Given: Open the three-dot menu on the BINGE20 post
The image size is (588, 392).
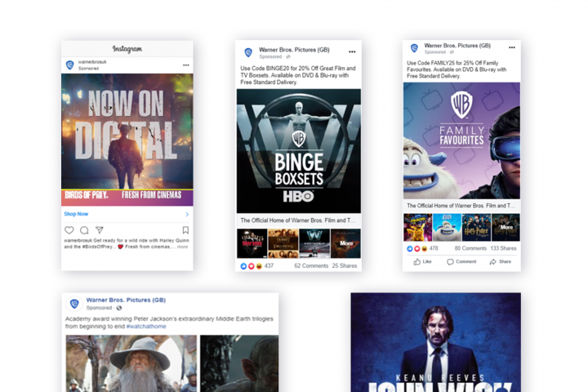Looking at the screenshot, I should [352, 51].
